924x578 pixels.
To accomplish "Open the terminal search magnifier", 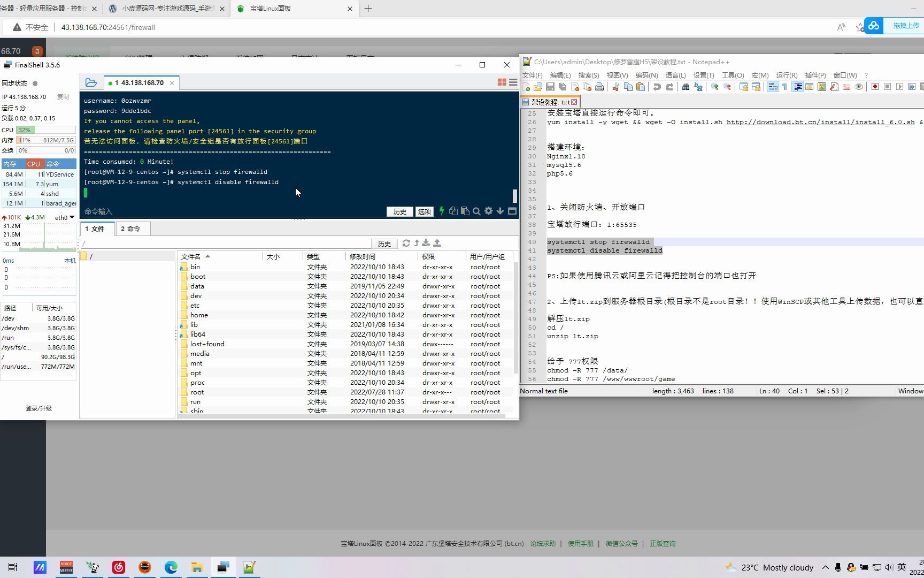I will (x=476, y=211).
